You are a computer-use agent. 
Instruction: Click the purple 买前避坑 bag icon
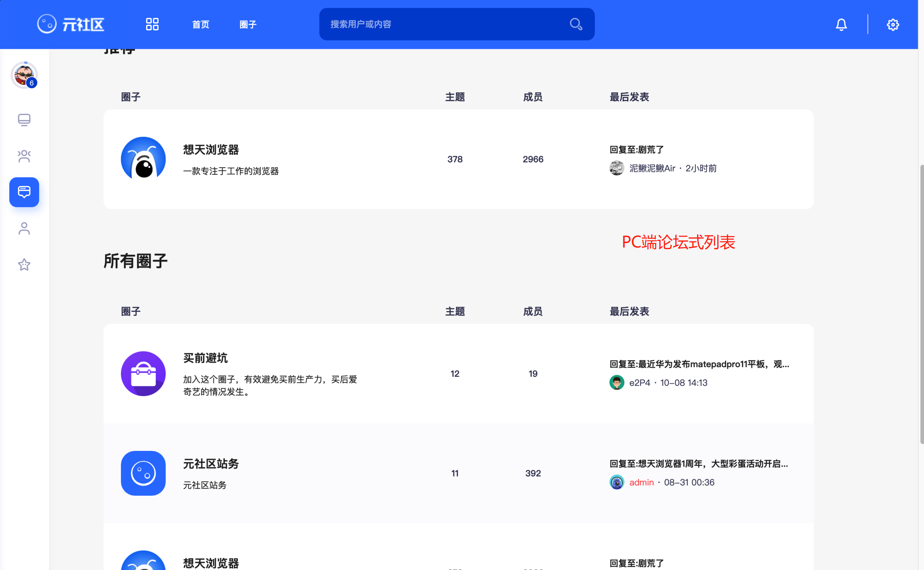click(x=143, y=374)
